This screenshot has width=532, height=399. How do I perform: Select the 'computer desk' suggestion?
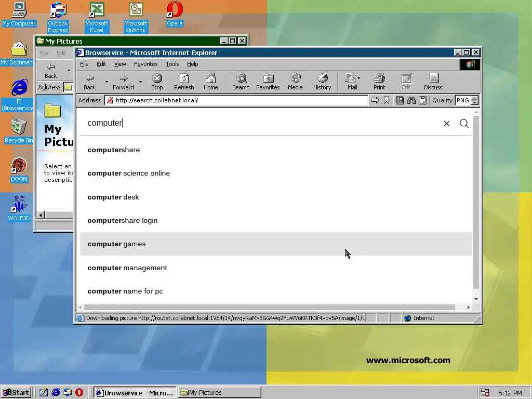point(276,197)
